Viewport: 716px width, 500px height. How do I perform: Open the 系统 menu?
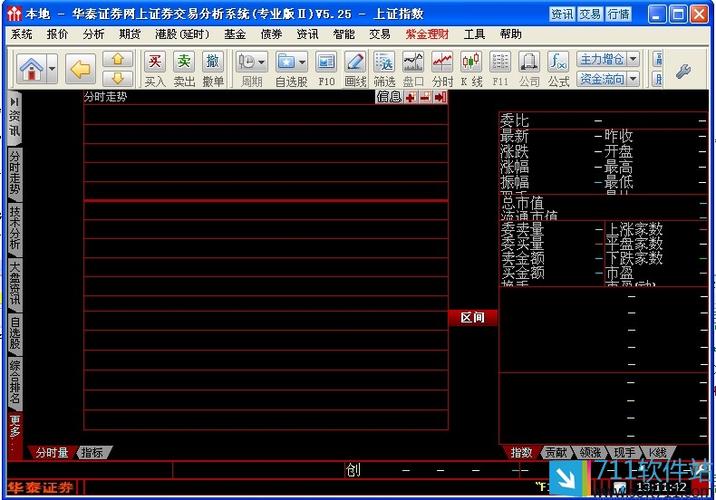[x=21, y=34]
